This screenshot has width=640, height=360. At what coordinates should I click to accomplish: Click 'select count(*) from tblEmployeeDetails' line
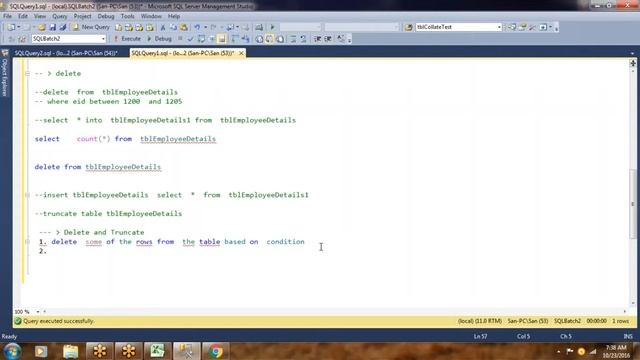pyautogui.click(x=125, y=139)
